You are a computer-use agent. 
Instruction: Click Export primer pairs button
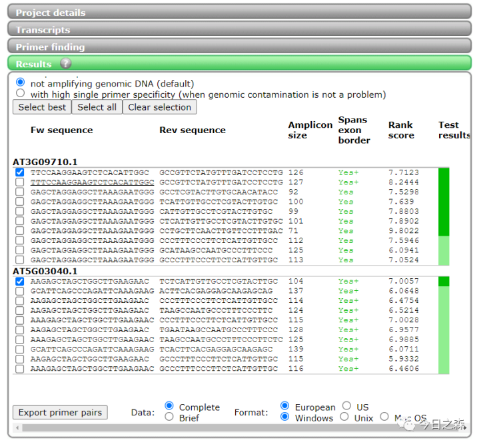point(60,413)
